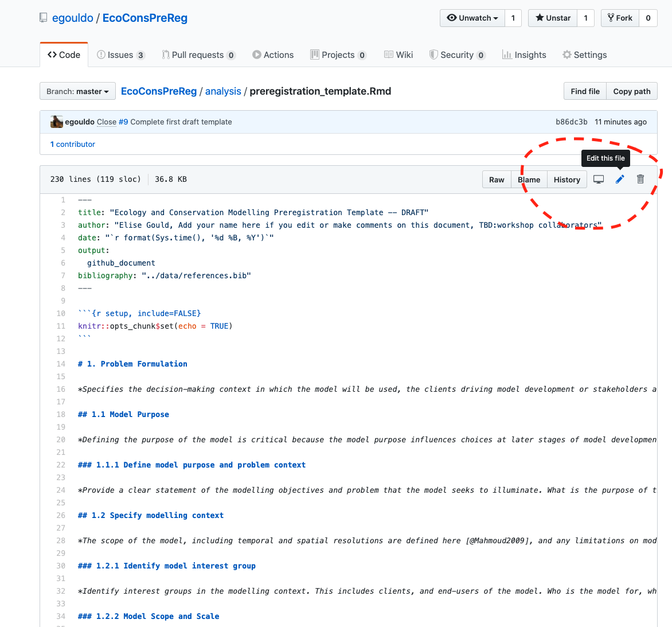672x627 pixels.
Task: View the 1 contributor list
Action: (x=72, y=144)
